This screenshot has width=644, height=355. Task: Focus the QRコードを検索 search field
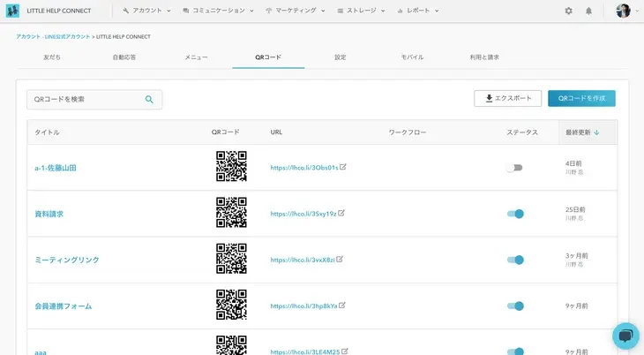pos(86,100)
